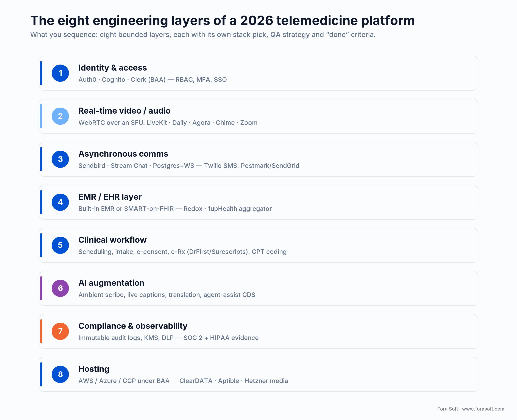Click the Scheduling, intake, e-consent description line
This screenshot has height=420, width=517.
[182, 252]
